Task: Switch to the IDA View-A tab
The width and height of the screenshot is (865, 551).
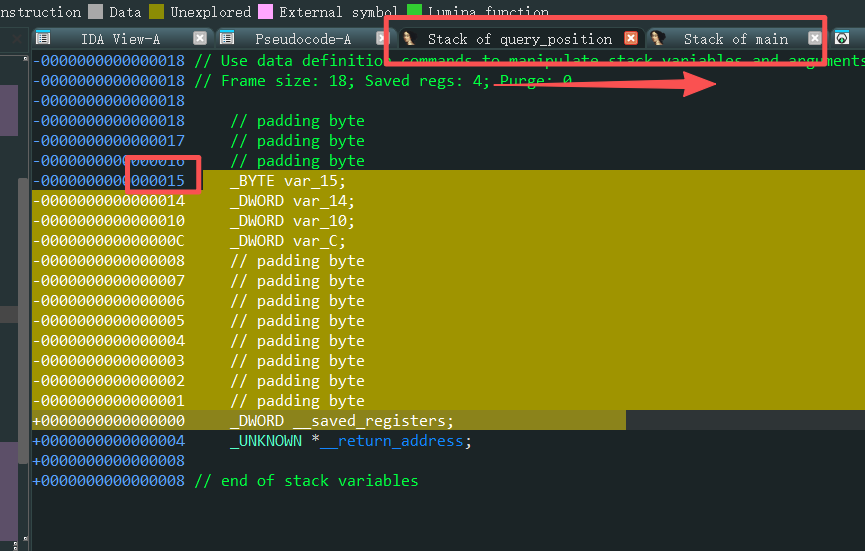Action: tap(120, 39)
